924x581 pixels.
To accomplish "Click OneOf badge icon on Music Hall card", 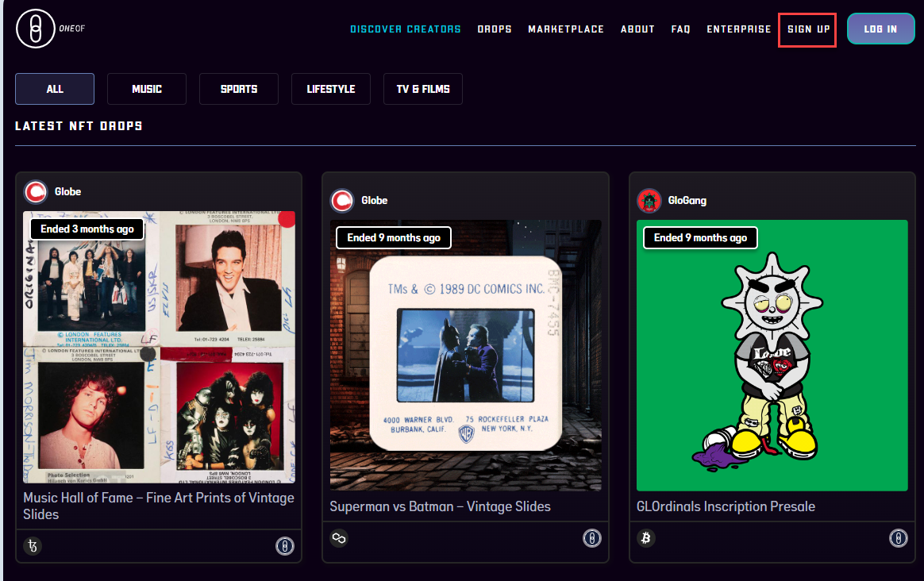I will [285, 546].
